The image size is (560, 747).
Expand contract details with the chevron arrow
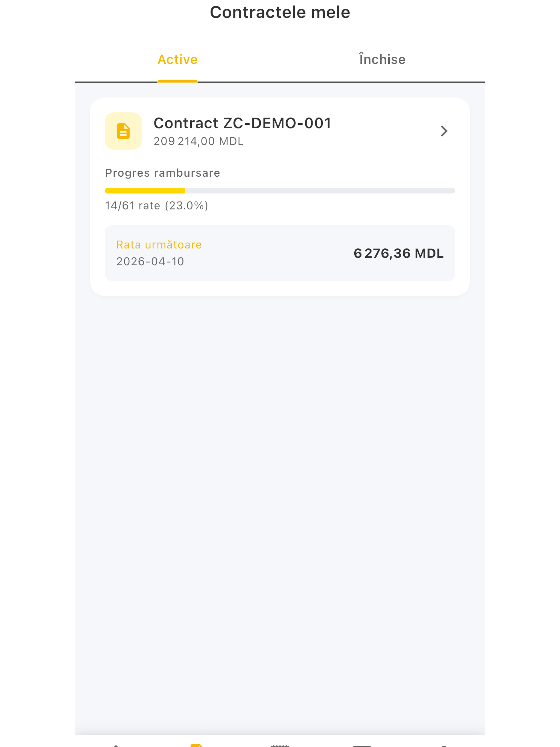444,131
